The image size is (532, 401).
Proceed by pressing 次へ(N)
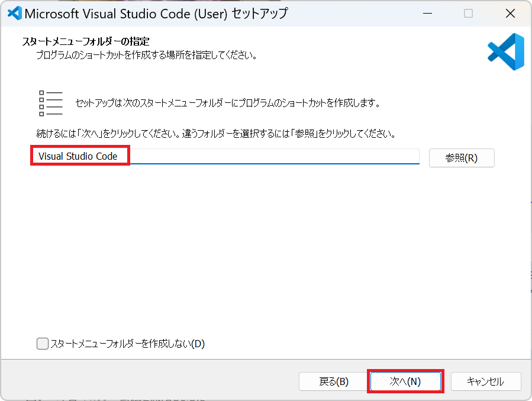[405, 381]
